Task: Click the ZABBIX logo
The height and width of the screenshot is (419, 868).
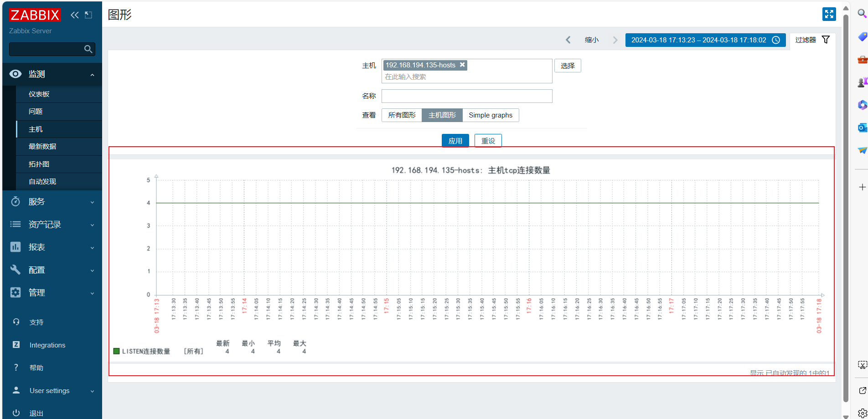Action: point(35,15)
